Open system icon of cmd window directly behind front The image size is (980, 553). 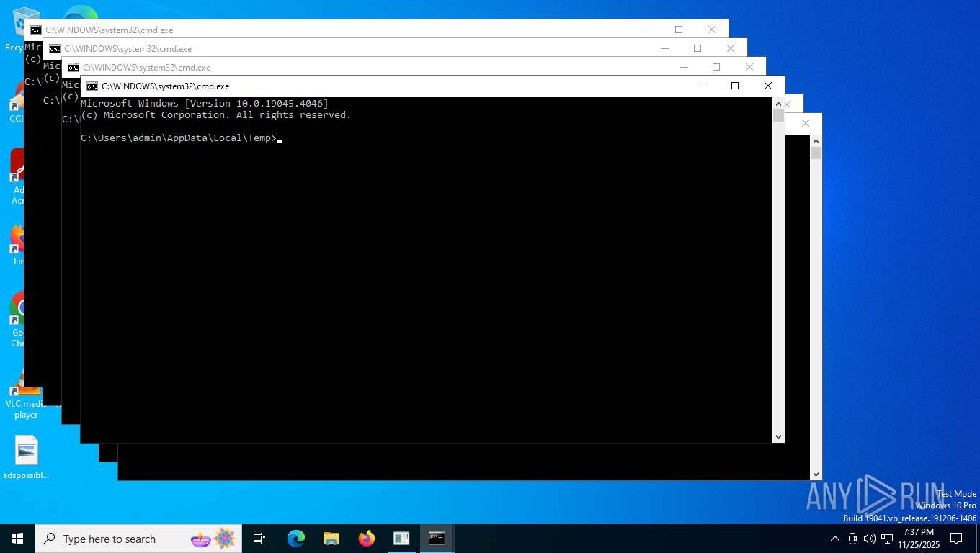pos(73,68)
